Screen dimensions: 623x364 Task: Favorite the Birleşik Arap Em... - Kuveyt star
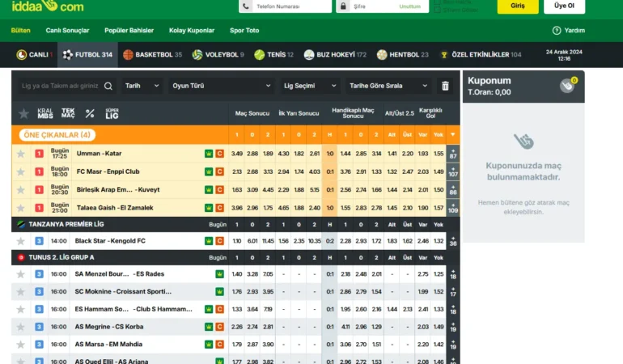[21, 190]
